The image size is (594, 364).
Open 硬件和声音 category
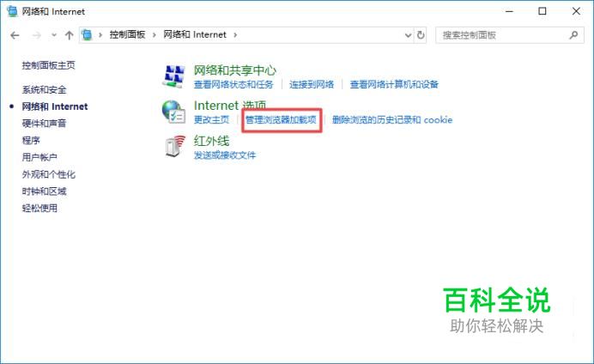pos(45,123)
